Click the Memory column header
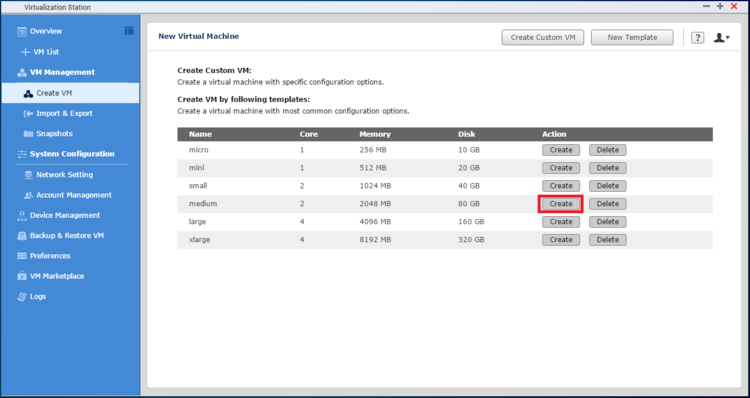 pyautogui.click(x=375, y=134)
